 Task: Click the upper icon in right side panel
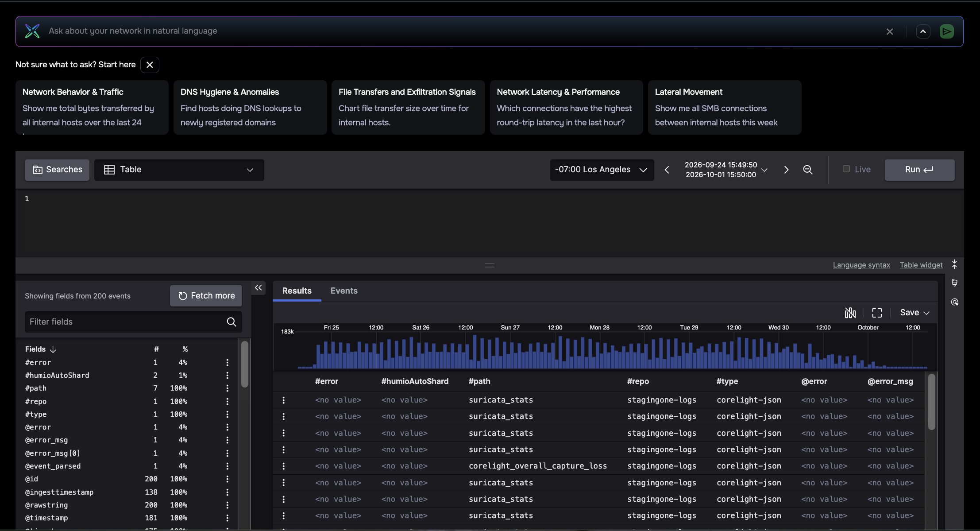pos(954,283)
